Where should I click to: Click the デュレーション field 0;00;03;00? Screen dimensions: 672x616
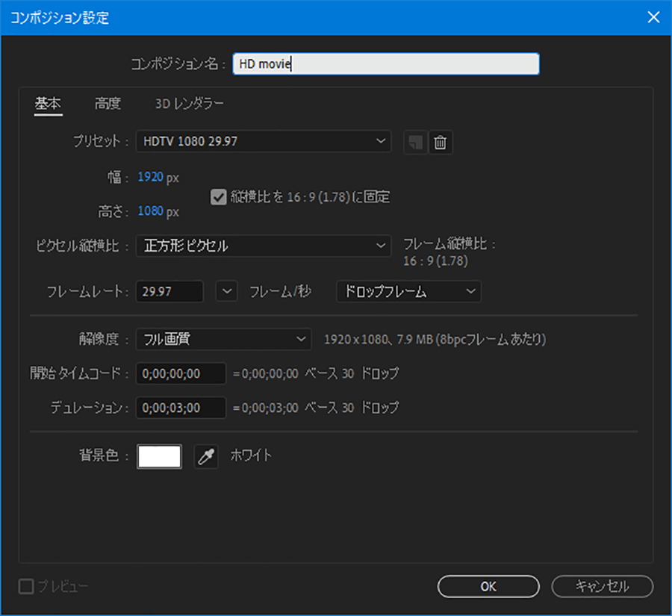coord(181,408)
